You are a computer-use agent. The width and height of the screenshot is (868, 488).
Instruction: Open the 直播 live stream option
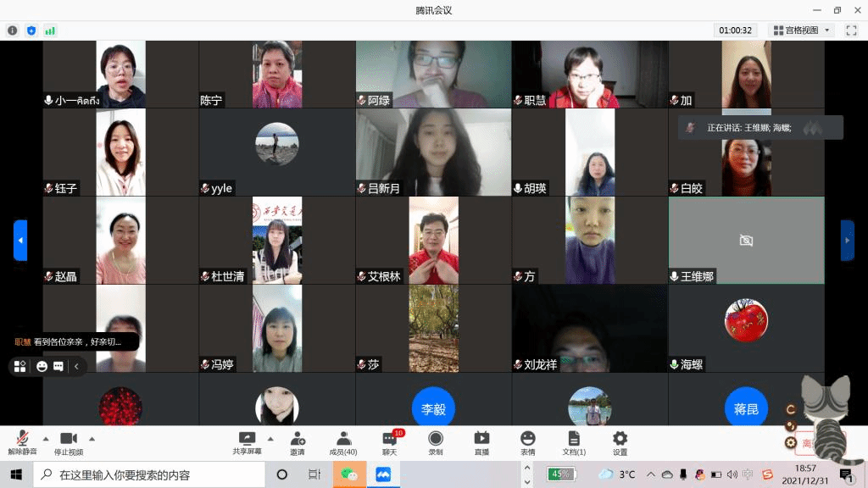click(481, 443)
